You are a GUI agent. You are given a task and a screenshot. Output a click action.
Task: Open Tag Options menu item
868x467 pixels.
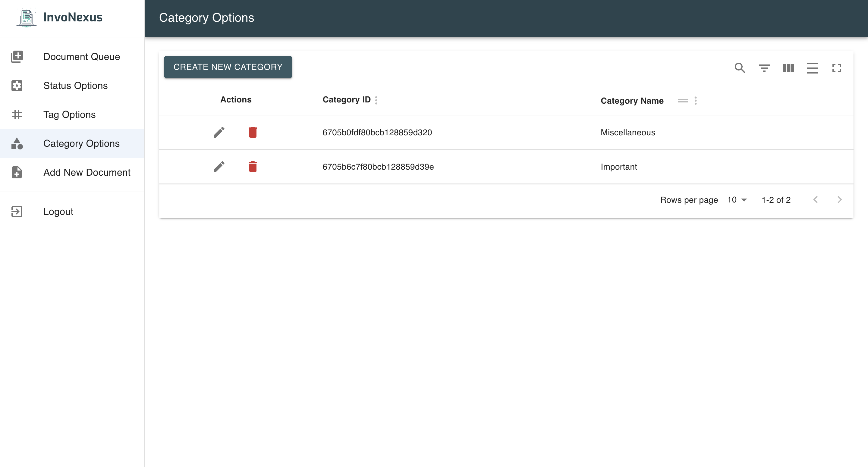coord(72,114)
